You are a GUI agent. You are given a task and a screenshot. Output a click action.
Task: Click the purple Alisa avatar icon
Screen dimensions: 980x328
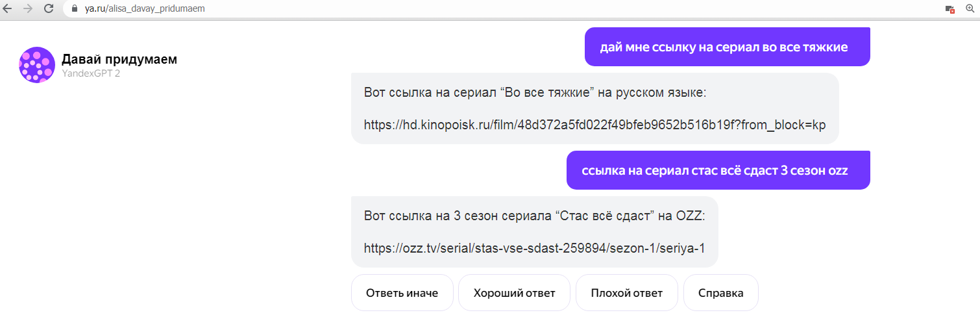[37, 65]
